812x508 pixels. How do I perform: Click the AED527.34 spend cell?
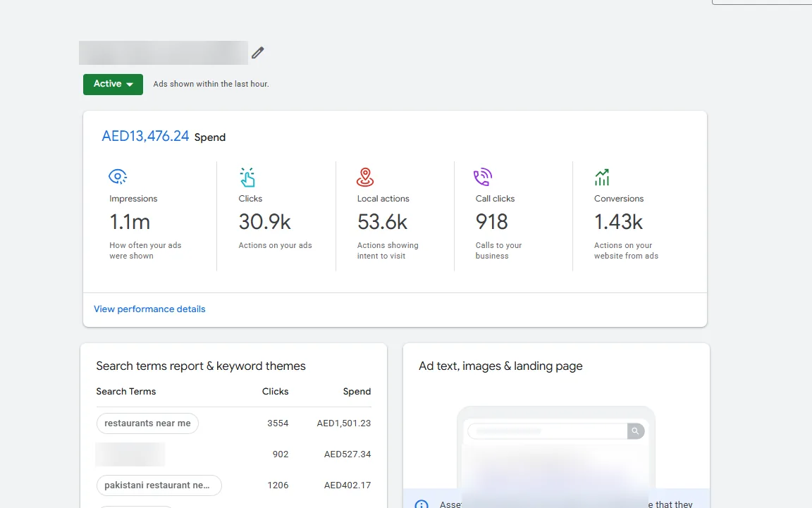[x=347, y=454]
